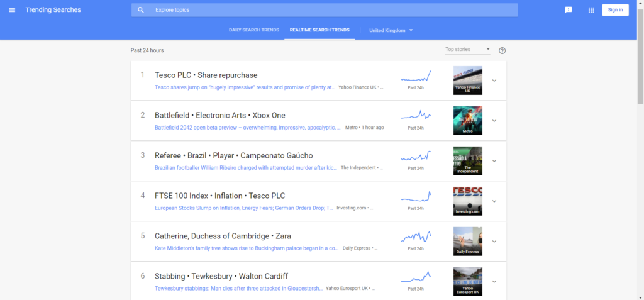Open European Stocks Slump article link

point(244,208)
